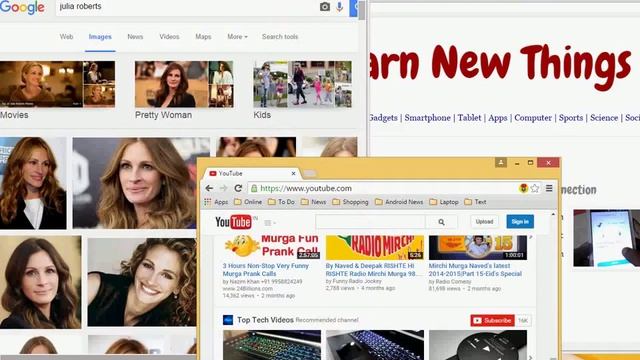Screen dimensions: 640x360
Task: Open the Chrome hamburger menu
Action: [x=549, y=188]
